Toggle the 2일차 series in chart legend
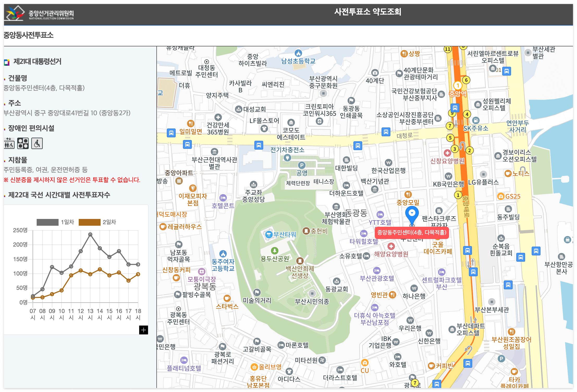Image resolution: width=577 pixels, height=392 pixels. tap(89, 222)
